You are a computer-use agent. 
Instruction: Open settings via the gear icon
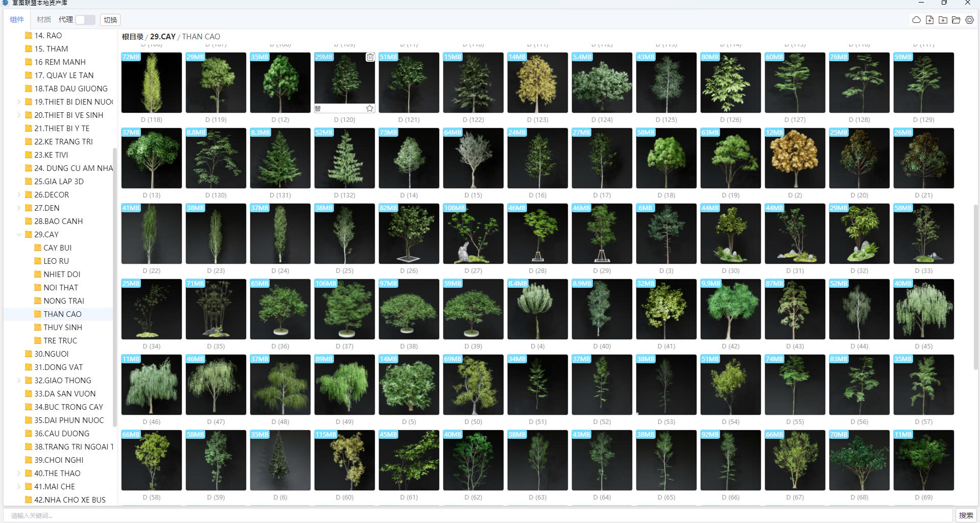[969, 20]
